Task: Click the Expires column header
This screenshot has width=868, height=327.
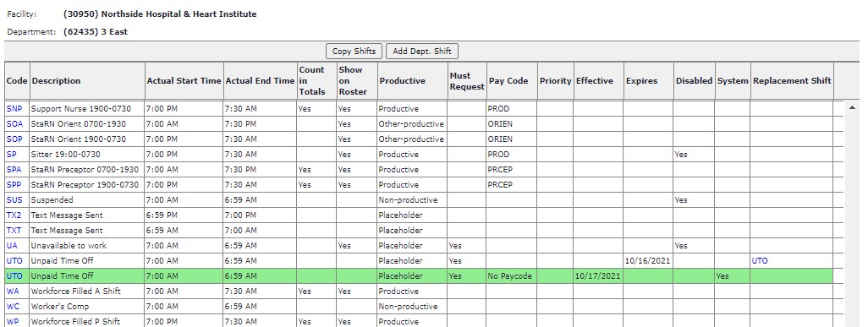Action: coord(641,81)
